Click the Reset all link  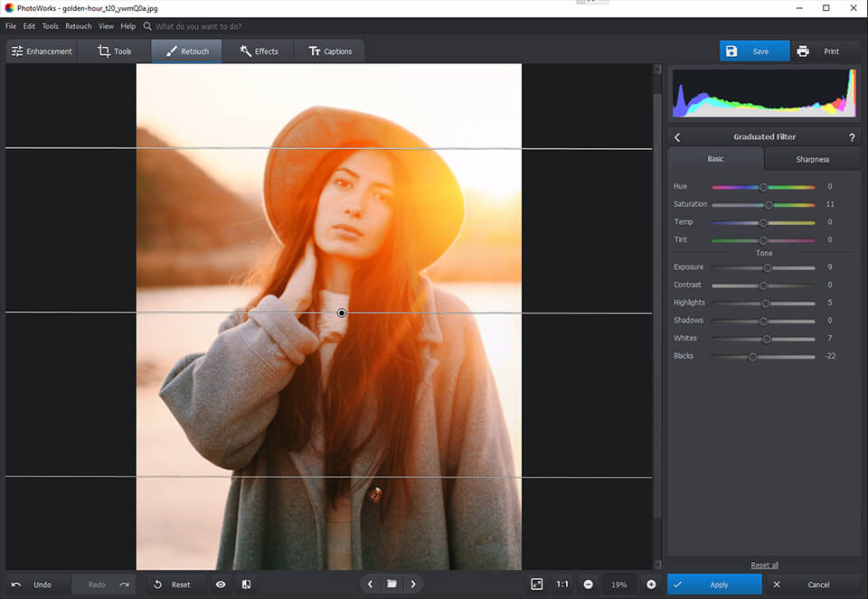click(x=764, y=566)
